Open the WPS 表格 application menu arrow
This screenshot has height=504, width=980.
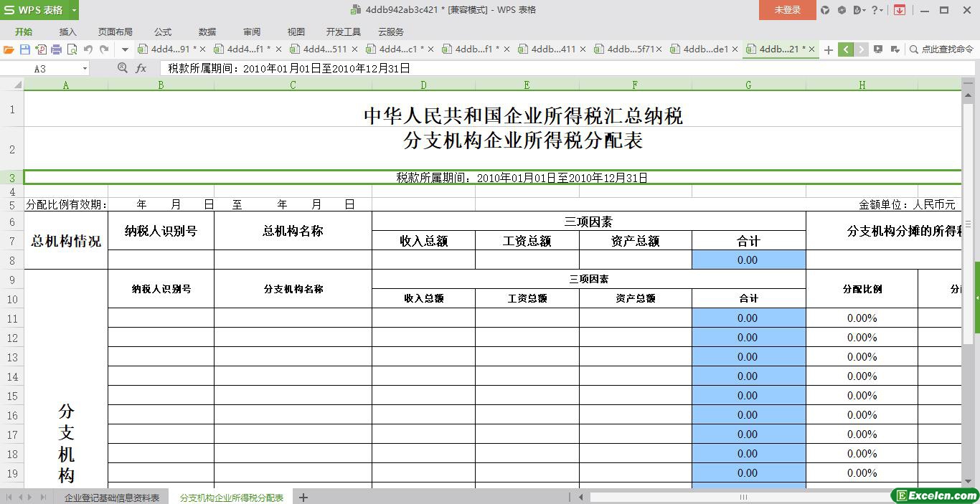tap(74, 10)
